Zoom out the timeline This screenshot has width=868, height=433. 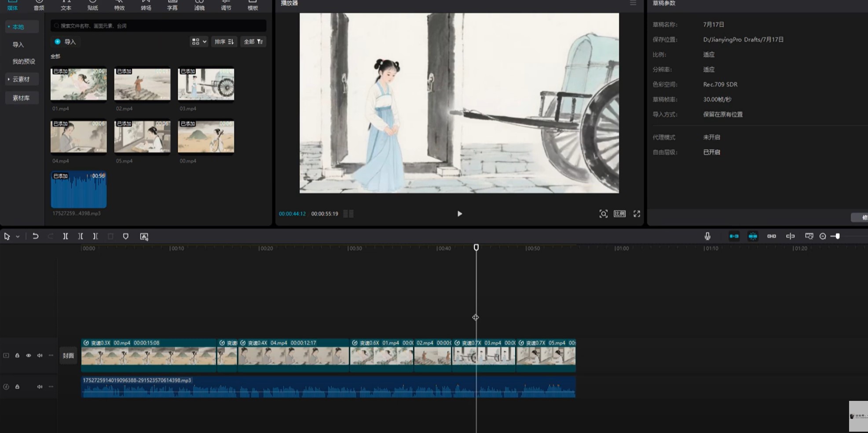point(823,236)
